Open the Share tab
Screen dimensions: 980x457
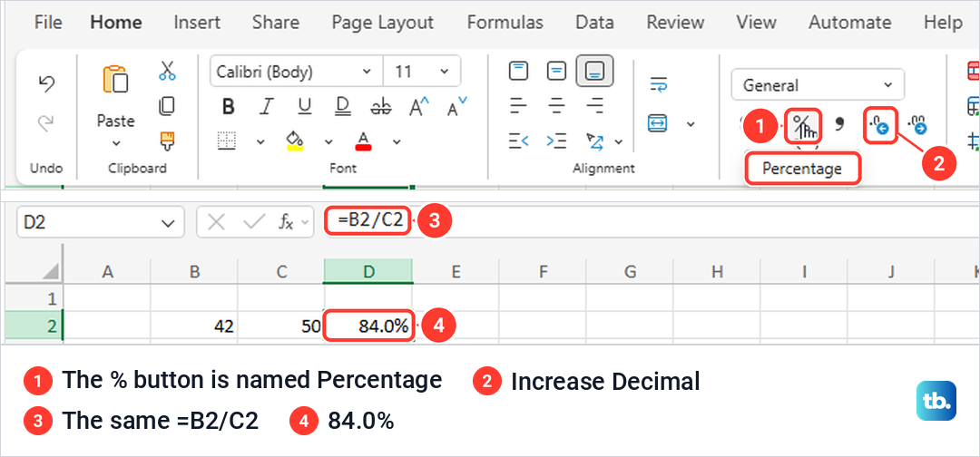coord(276,23)
